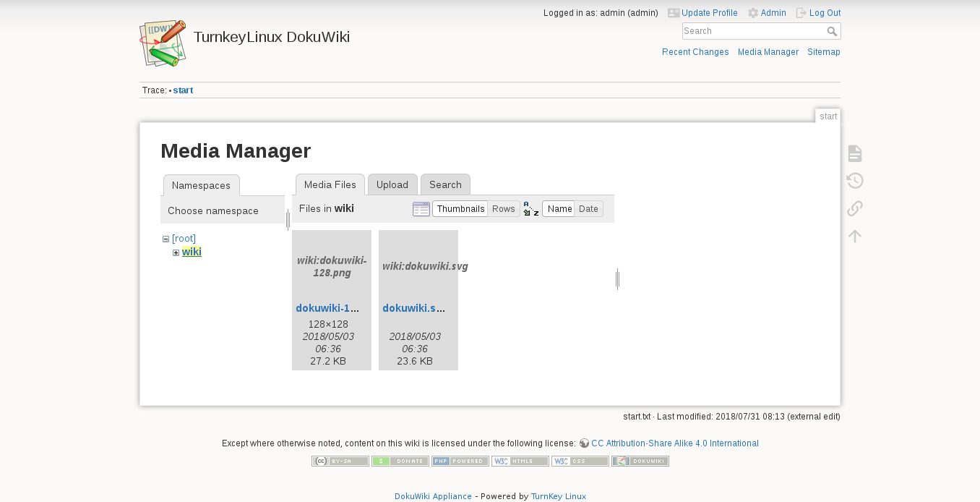Click the CC BY-SA license badge
Screen dimensions: 980x502
[340, 461]
